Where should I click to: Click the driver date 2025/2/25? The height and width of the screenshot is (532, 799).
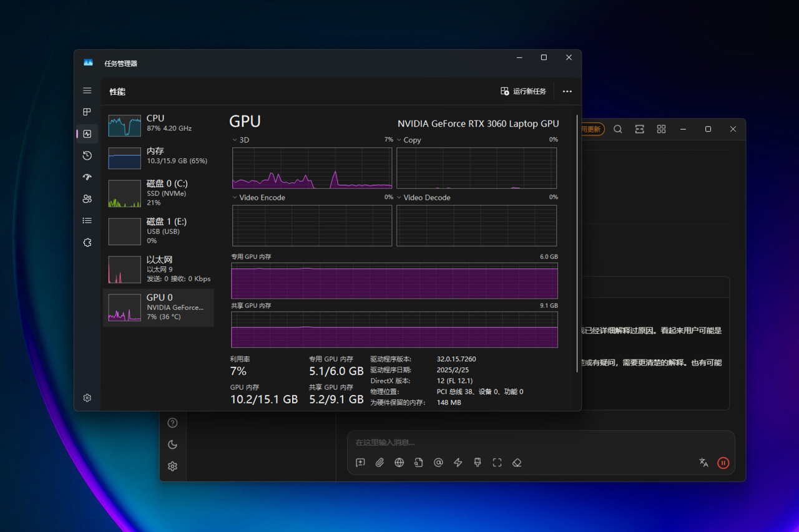(x=453, y=370)
